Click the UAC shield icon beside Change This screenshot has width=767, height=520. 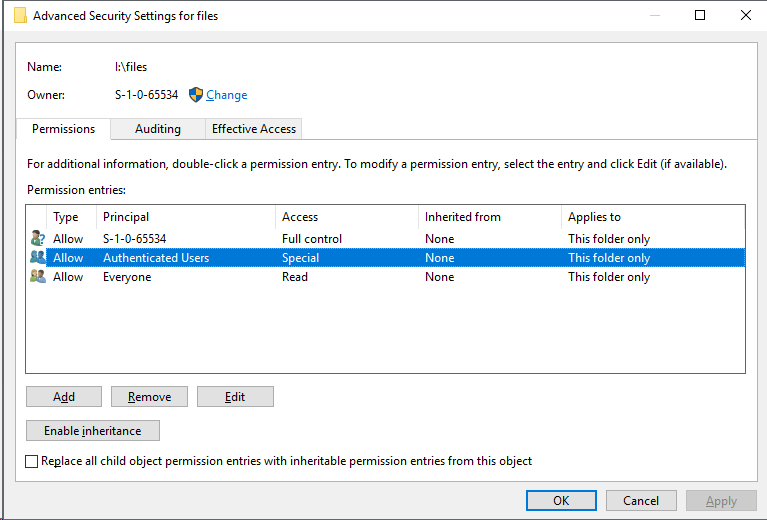[x=196, y=95]
